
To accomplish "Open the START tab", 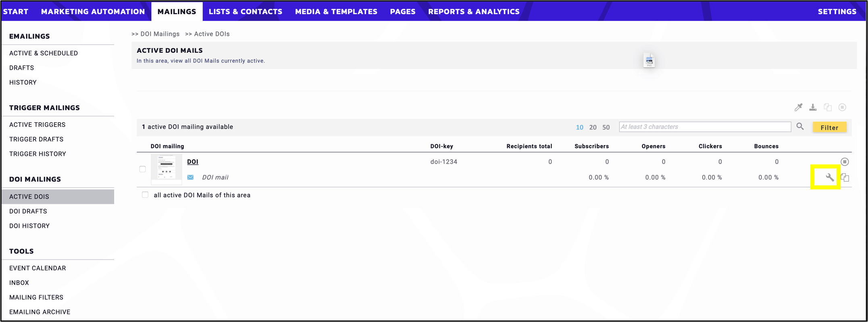I will pos(16,12).
